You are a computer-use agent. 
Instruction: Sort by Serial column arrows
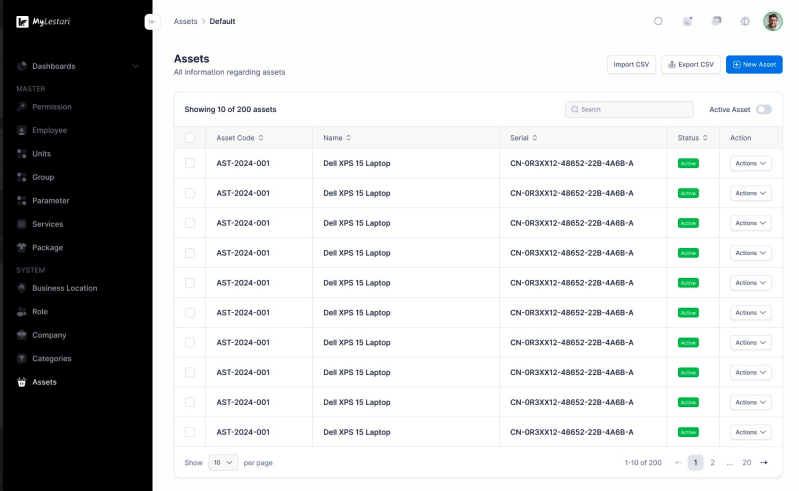coord(535,138)
